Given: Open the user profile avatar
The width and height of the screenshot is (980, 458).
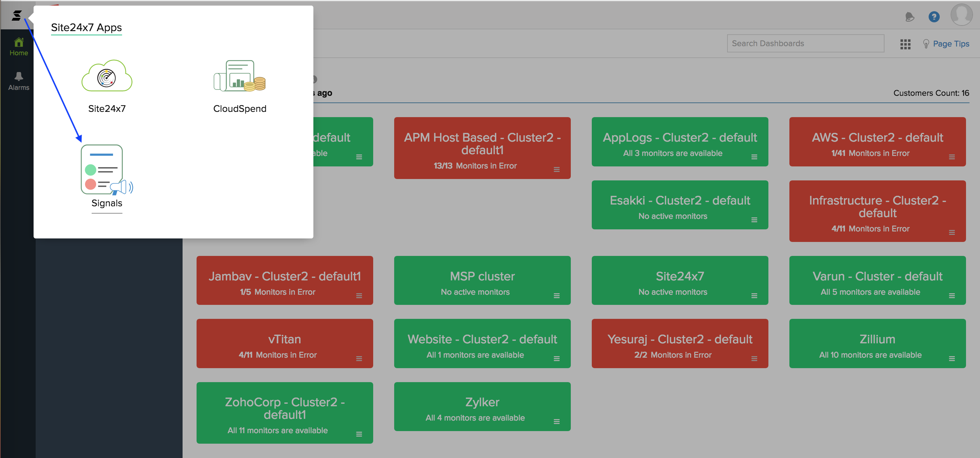Looking at the screenshot, I should coord(961,15).
